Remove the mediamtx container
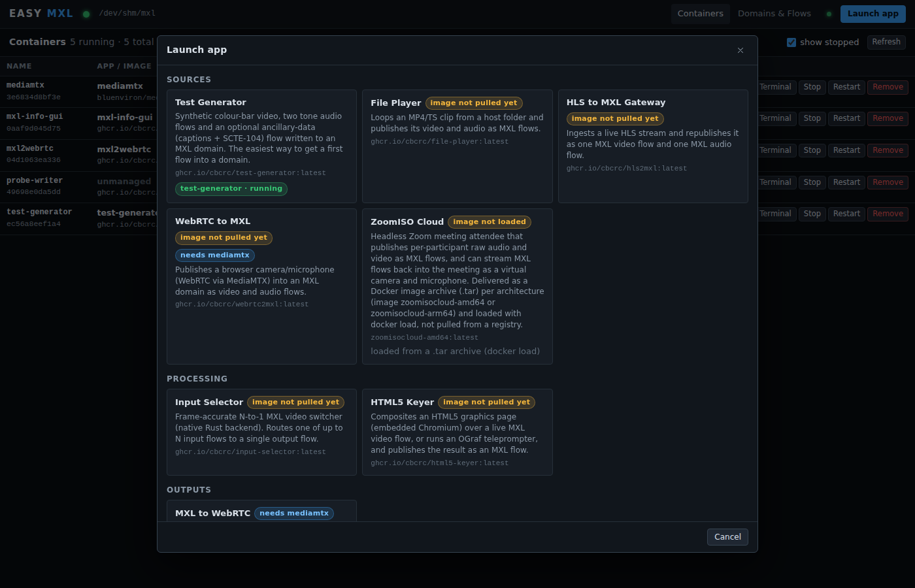The width and height of the screenshot is (915, 588). [888, 87]
